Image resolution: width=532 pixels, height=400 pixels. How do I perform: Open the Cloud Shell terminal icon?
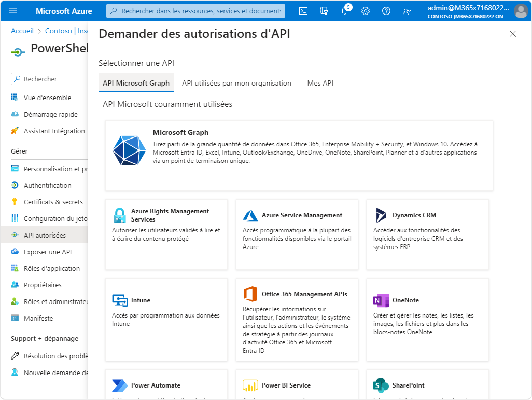point(303,11)
